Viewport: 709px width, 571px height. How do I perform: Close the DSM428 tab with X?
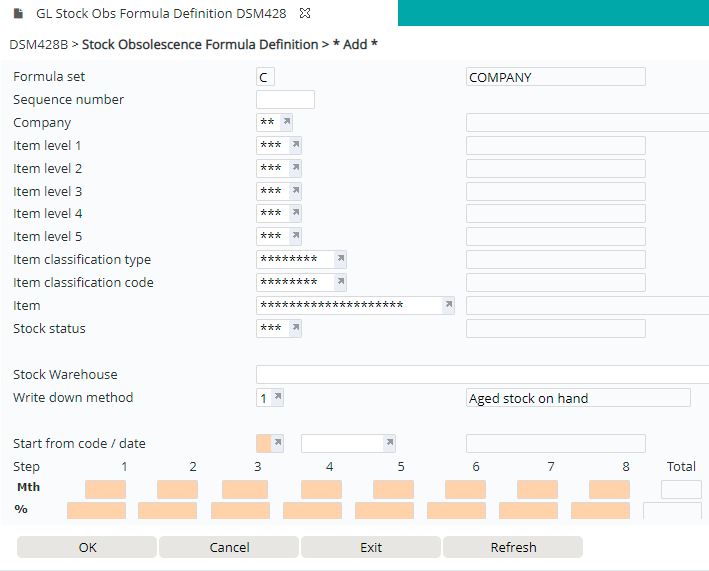tap(305, 13)
